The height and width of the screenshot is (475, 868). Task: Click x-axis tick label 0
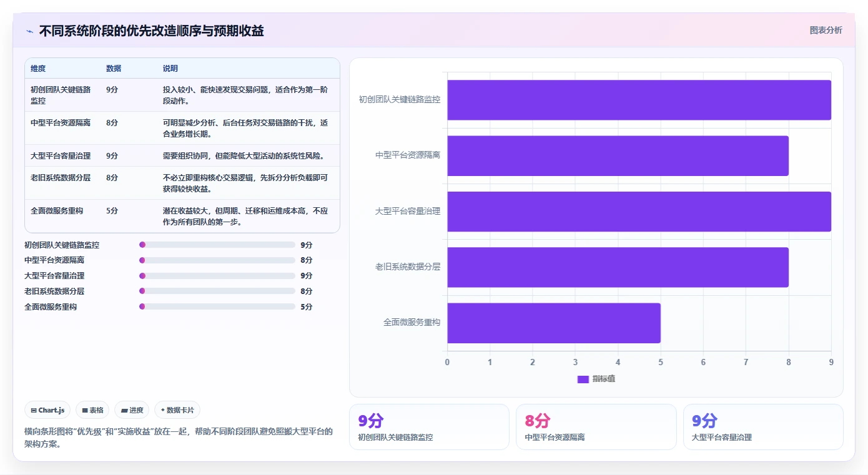(447, 362)
